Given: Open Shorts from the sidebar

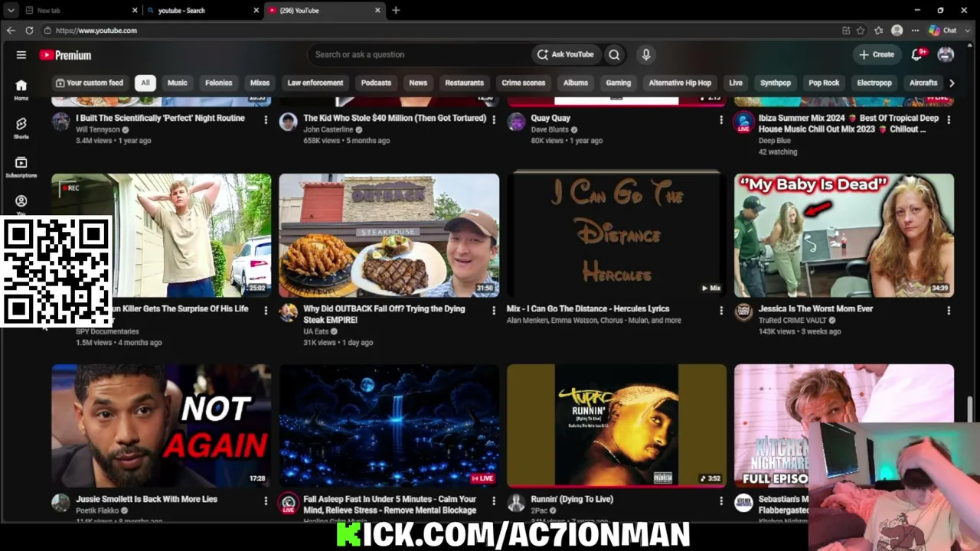Looking at the screenshot, I should (x=21, y=128).
